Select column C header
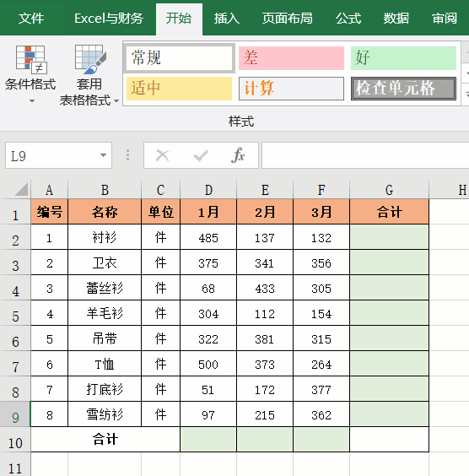 160,190
